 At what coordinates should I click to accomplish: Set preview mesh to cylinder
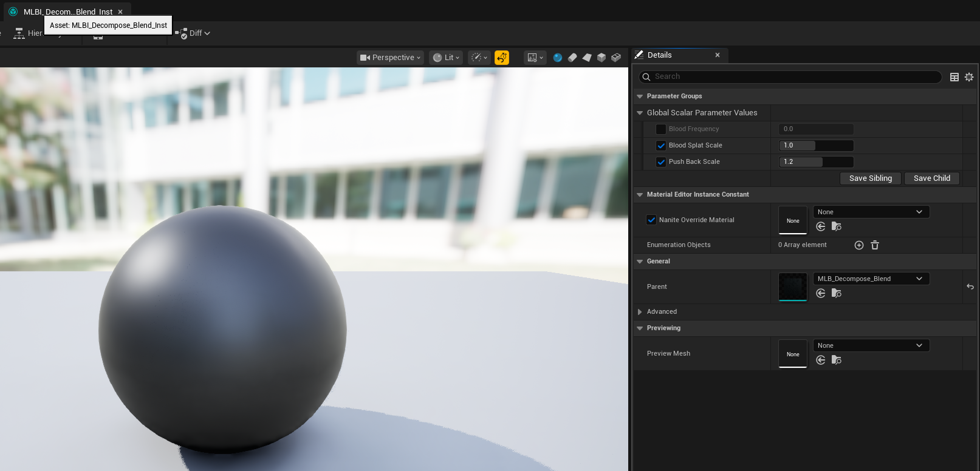pos(572,58)
